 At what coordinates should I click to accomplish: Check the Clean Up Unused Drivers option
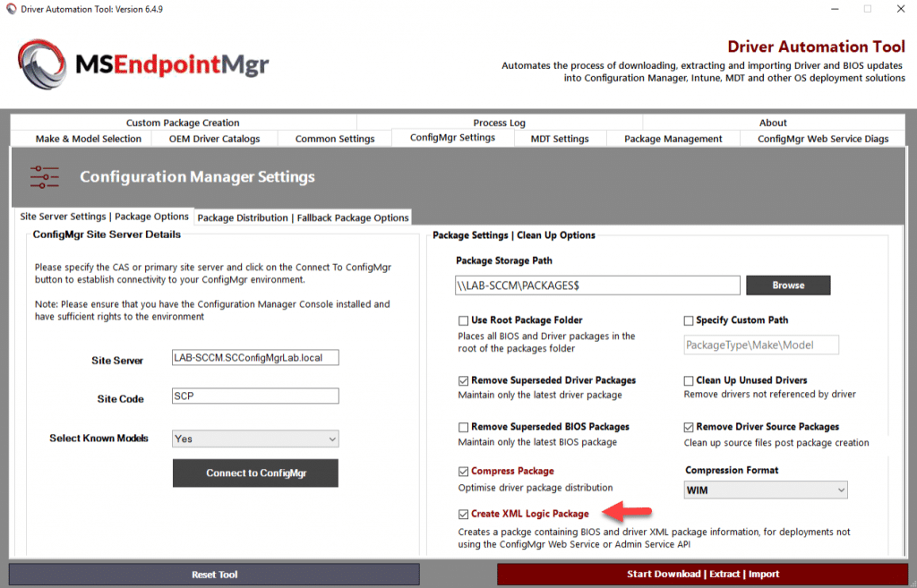click(689, 381)
